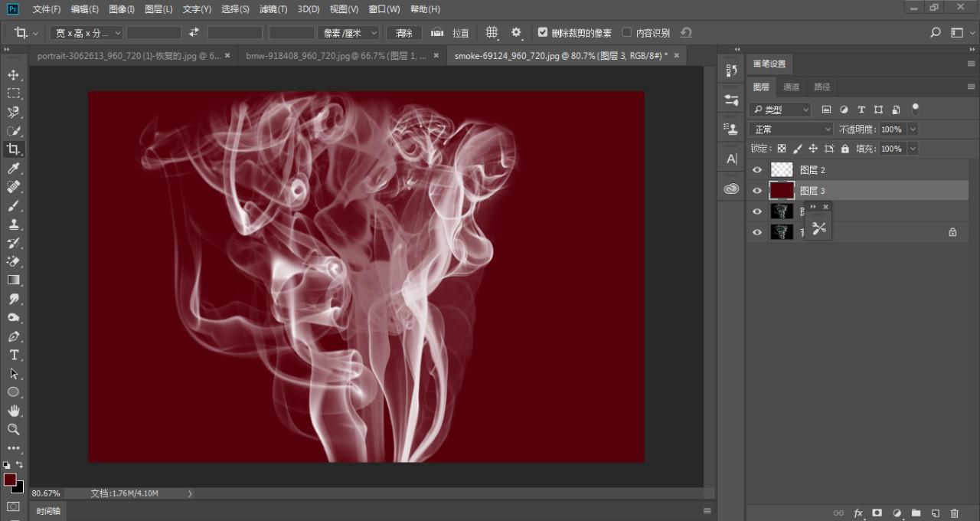
Task: Open 像素/厘米 units dropdown
Action: tap(349, 33)
